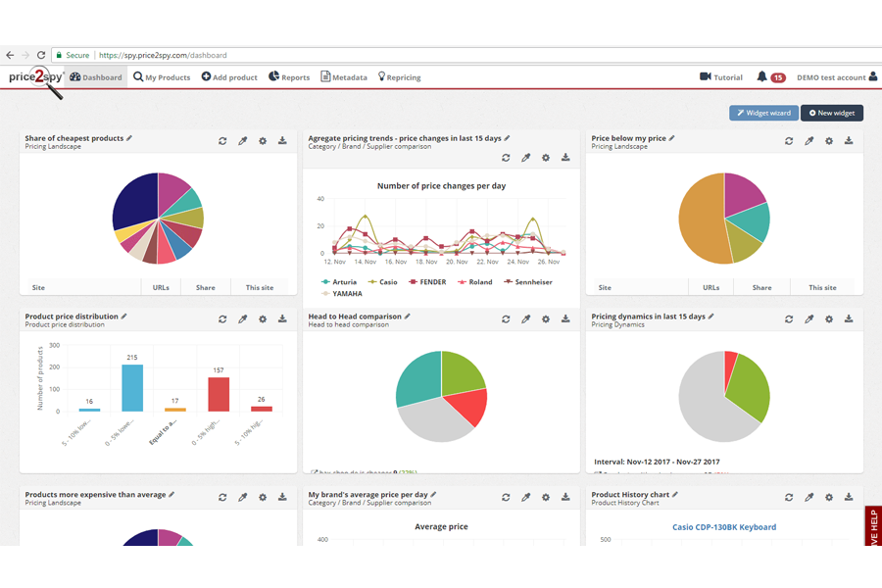
Task: Click the New widget button
Action: [x=831, y=113]
